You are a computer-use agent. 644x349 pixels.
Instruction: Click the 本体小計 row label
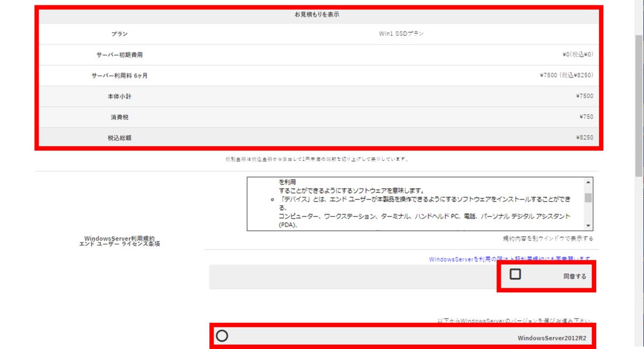click(x=120, y=96)
